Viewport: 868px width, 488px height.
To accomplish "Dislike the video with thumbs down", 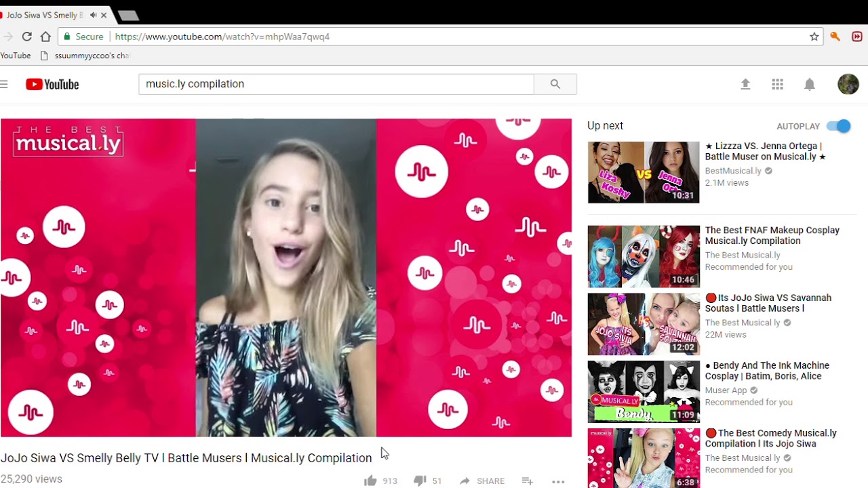I will (x=420, y=481).
